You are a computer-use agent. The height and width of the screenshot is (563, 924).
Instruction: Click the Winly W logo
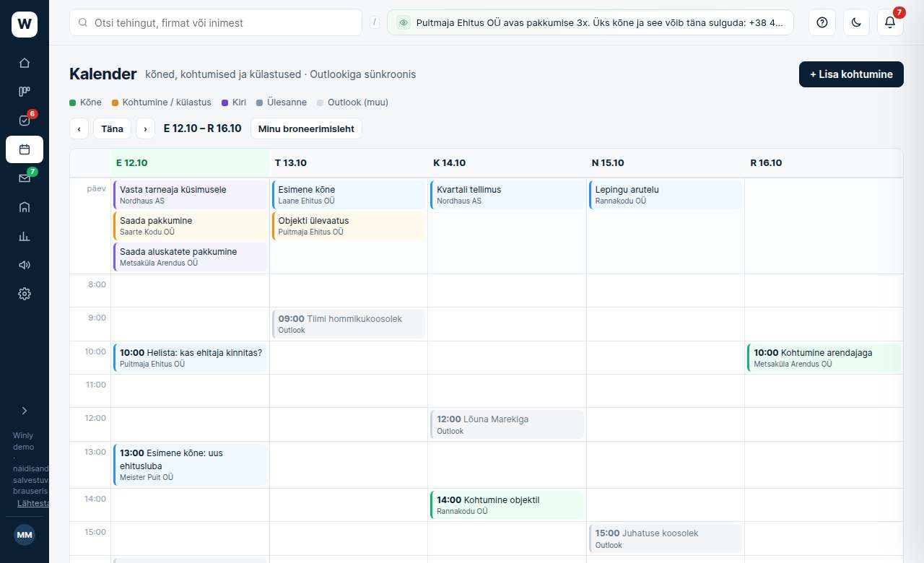pyautogui.click(x=25, y=25)
